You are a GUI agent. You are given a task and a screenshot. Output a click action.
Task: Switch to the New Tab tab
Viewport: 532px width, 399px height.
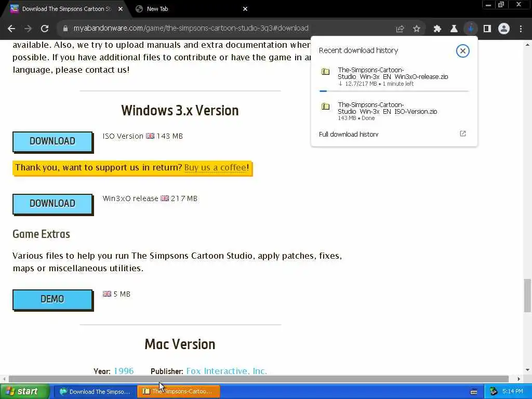click(157, 9)
